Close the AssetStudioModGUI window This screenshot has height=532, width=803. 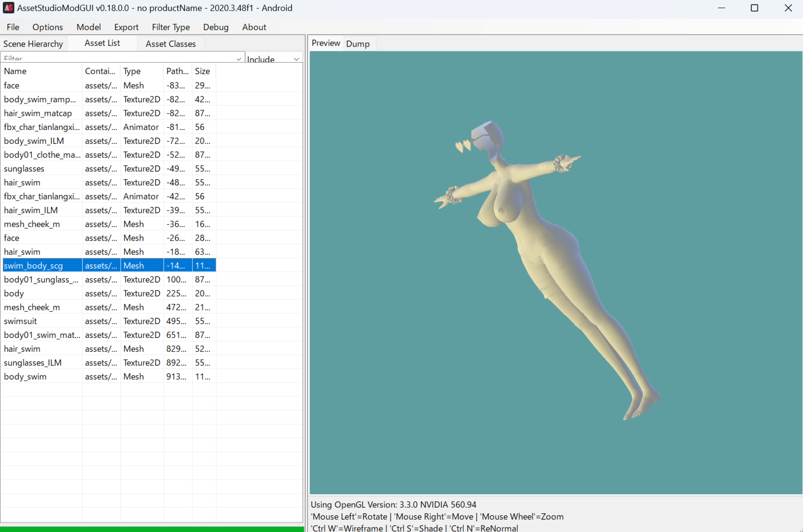[788, 8]
